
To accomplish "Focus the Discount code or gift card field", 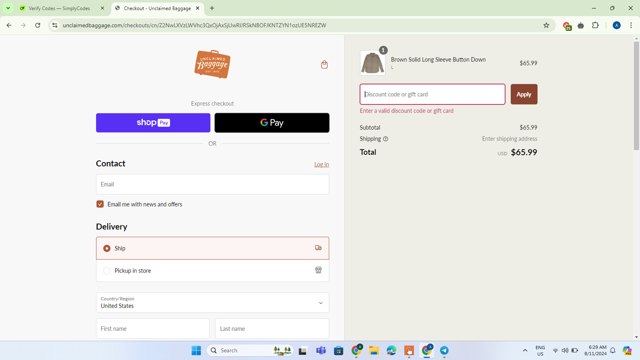I will click(x=432, y=94).
